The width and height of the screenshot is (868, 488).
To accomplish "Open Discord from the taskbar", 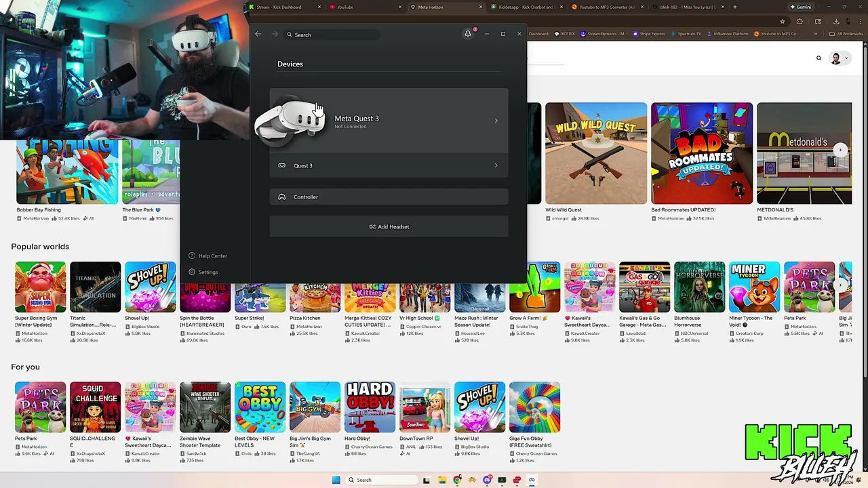I will 487,480.
